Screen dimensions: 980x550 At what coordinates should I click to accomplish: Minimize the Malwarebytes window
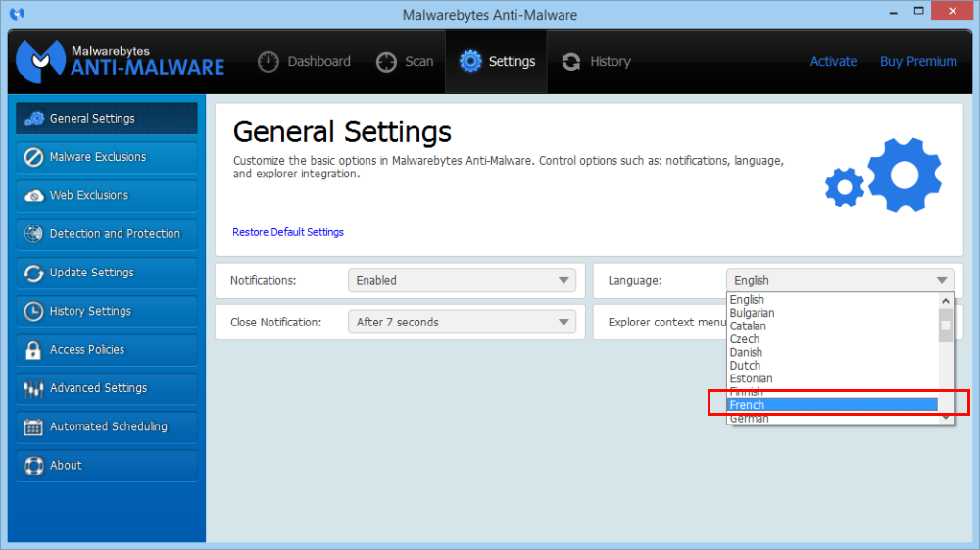[x=894, y=12]
